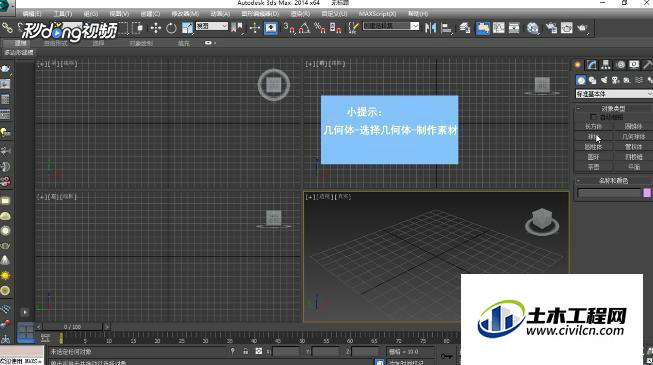Click the Plane (平面) primitive button
Screen dimensions: 653x365
(633, 167)
